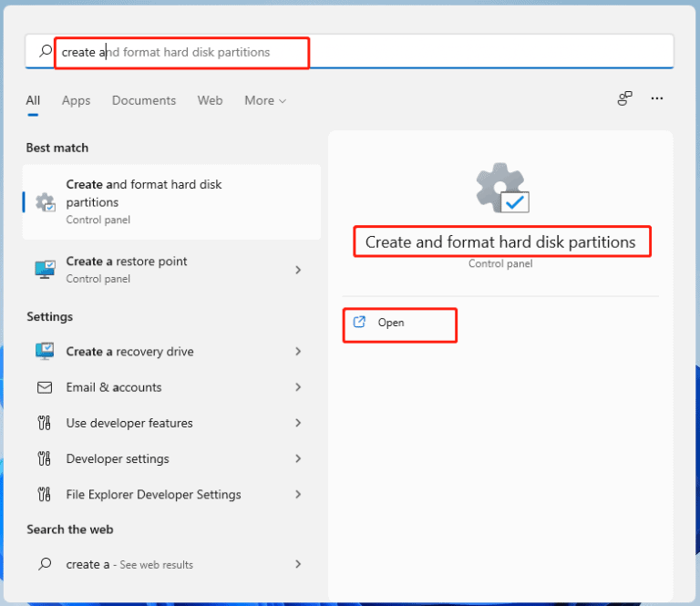Click Open in the preview pane

click(391, 323)
